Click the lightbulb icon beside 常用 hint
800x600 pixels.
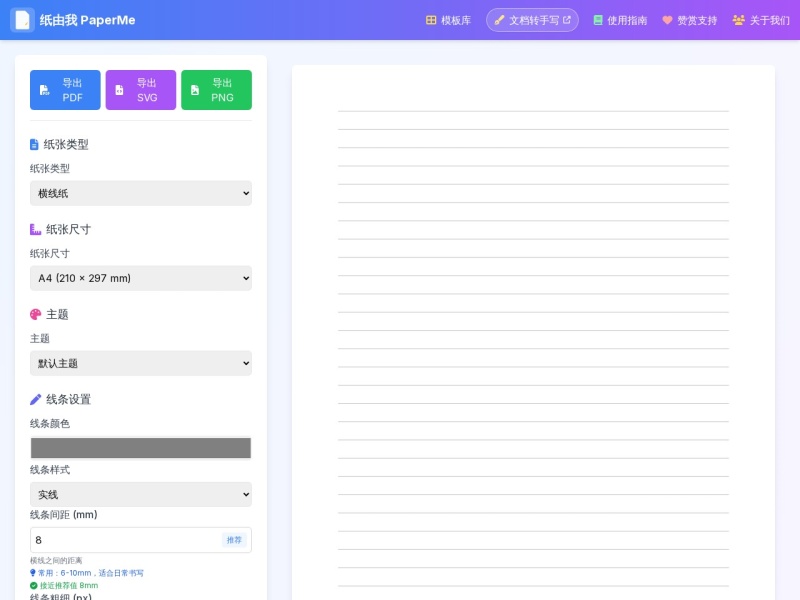click(33, 573)
